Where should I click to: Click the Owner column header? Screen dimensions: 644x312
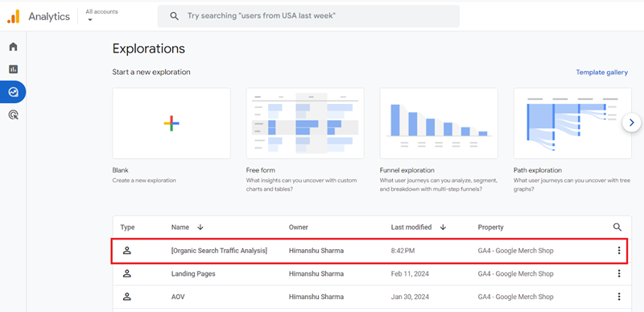tap(298, 227)
